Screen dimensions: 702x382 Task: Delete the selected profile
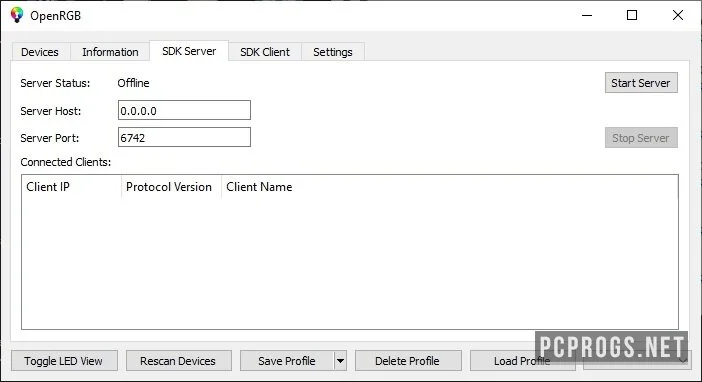tap(408, 361)
